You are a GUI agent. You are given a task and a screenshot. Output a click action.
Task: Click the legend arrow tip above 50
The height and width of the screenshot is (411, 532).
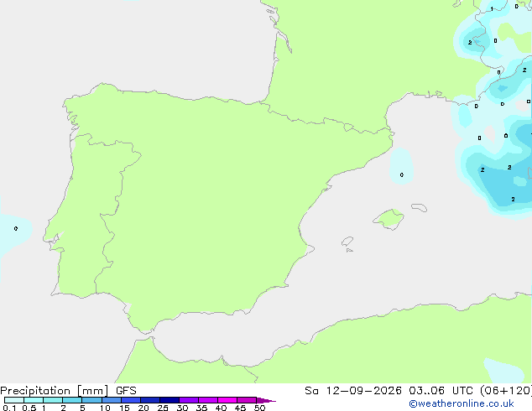266,400
